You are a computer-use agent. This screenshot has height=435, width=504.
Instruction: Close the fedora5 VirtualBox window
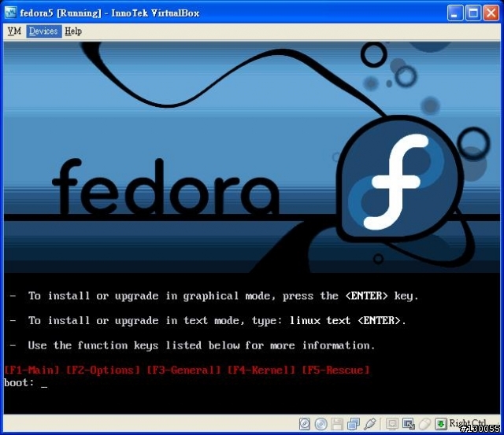tap(491, 13)
